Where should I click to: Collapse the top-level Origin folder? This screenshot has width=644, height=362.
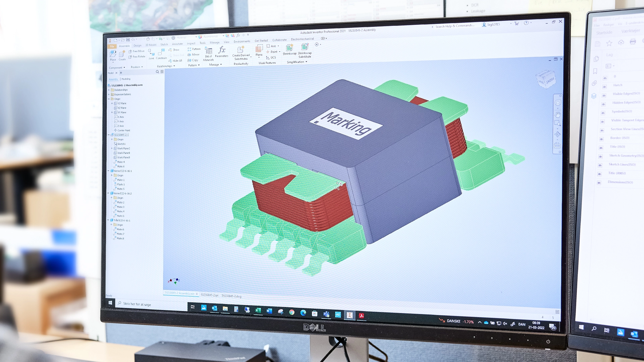109,99
